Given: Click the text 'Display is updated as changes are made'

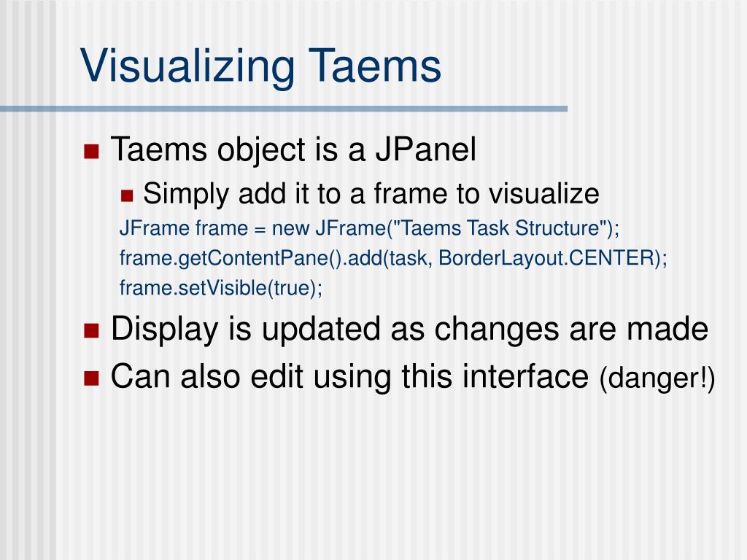Looking at the screenshot, I should 410,330.
